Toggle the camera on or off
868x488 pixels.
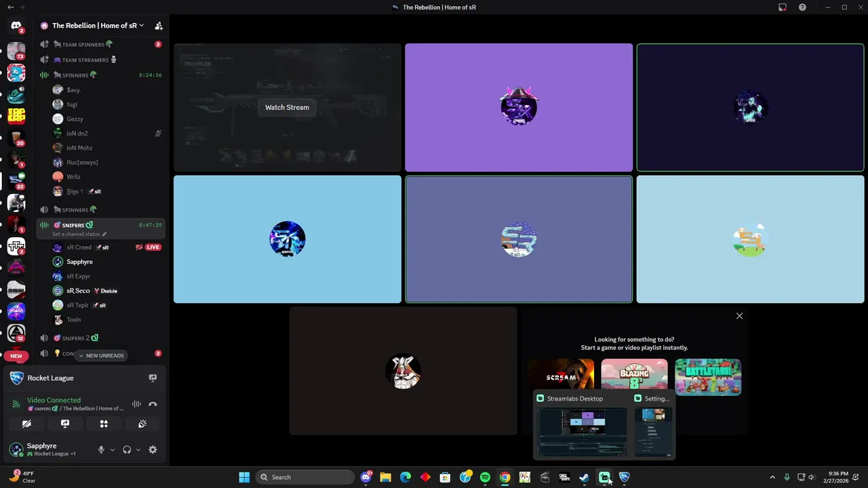pos(26,424)
